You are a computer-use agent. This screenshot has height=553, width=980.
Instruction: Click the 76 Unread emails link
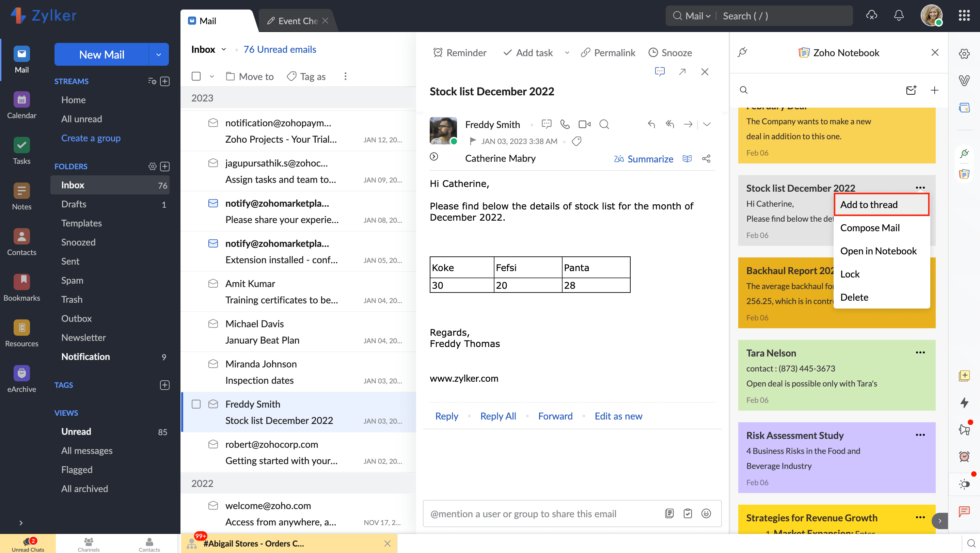coord(280,49)
